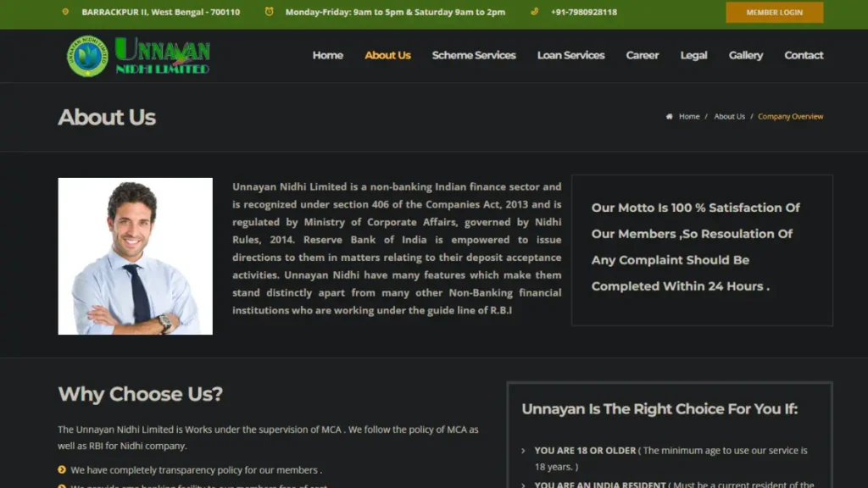Open the Contact page from navigation
Viewport: 868px width, 488px height.
(x=804, y=55)
